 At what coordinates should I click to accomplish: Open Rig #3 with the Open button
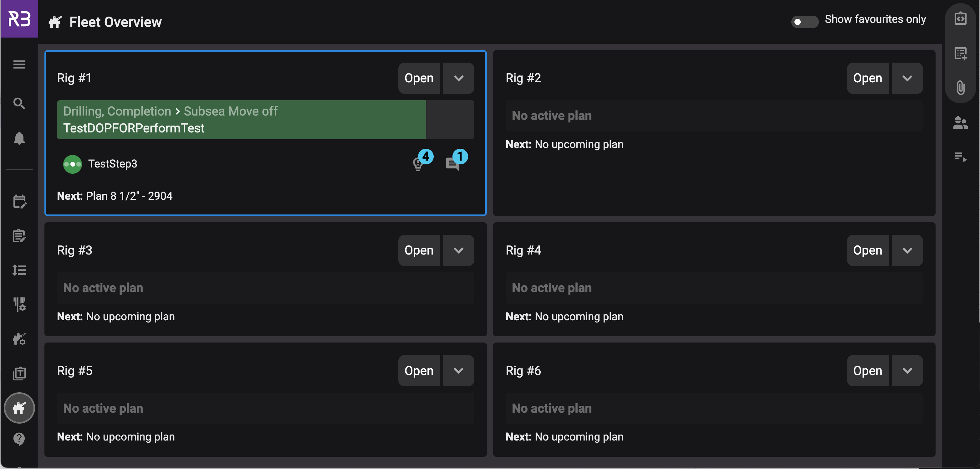(x=419, y=250)
